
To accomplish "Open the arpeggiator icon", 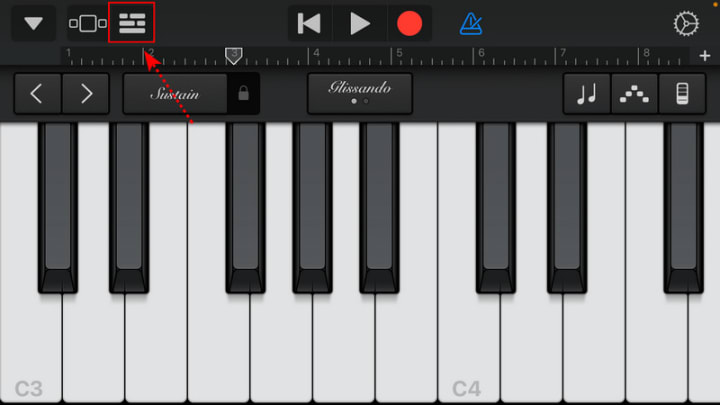I will pos(634,94).
